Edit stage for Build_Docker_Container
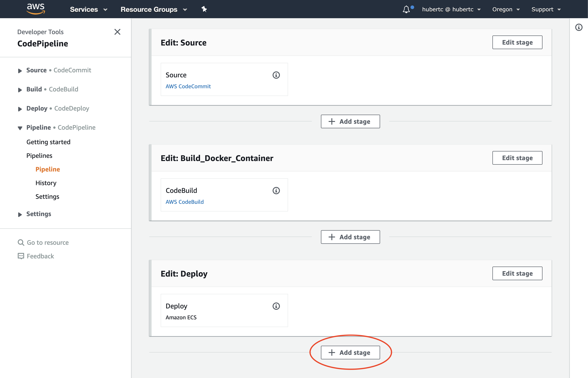Image resolution: width=588 pixels, height=378 pixels. 517,158
